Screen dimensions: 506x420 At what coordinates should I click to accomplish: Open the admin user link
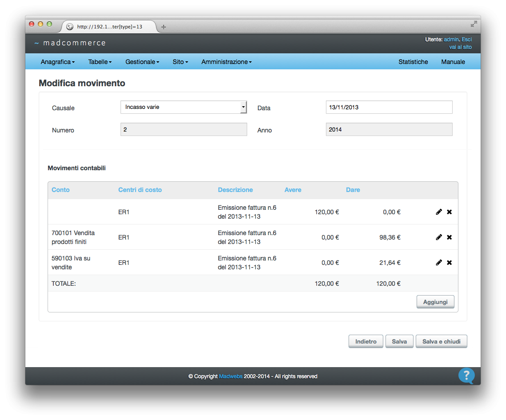451,40
